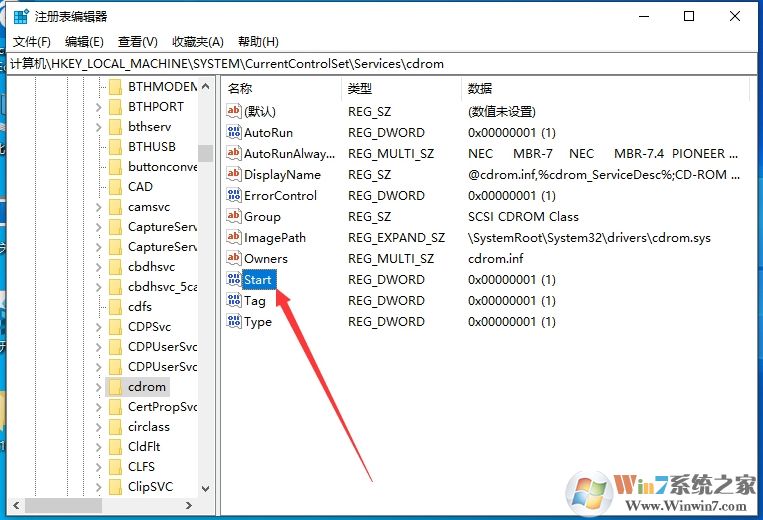Select the buttonconve key in tree
The width and height of the screenshot is (763, 520).
pos(163,166)
